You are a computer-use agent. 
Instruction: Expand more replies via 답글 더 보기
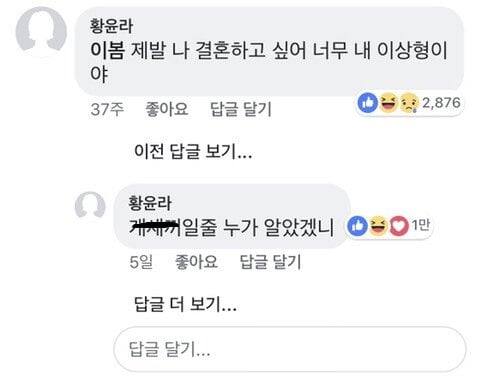click(x=185, y=304)
